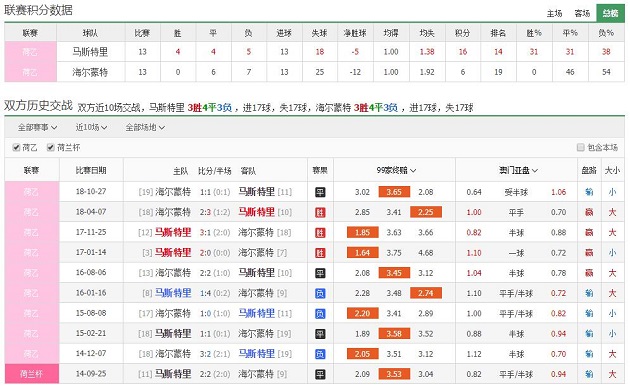Tick the 包含本场 checkbox

[581, 147]
